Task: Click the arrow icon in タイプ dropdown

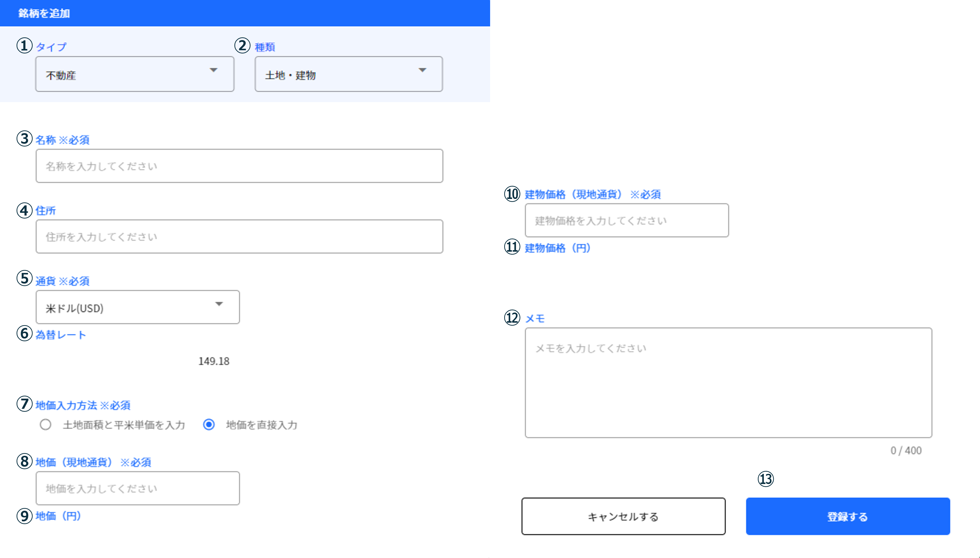Action: coord(214,71)
